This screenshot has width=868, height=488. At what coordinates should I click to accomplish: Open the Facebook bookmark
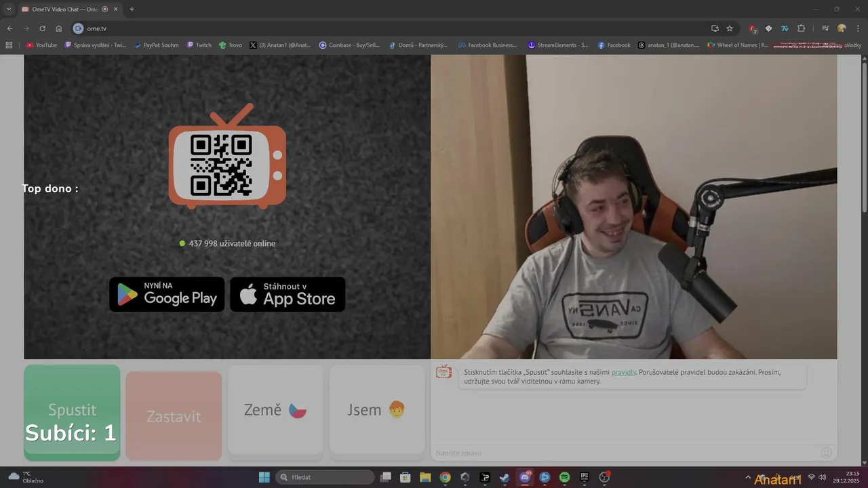coord(614,45)
